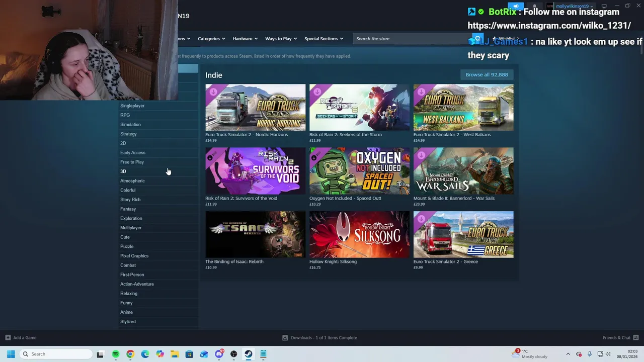The image size is (644, 362).
Task: Select the Early Access tag
Action: pos(158,152)
